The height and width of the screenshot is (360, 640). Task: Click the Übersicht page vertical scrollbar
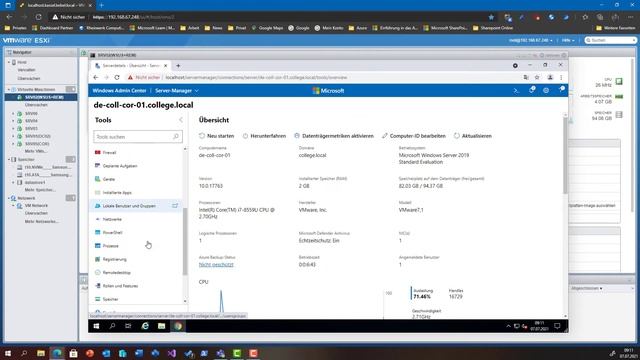565,155
